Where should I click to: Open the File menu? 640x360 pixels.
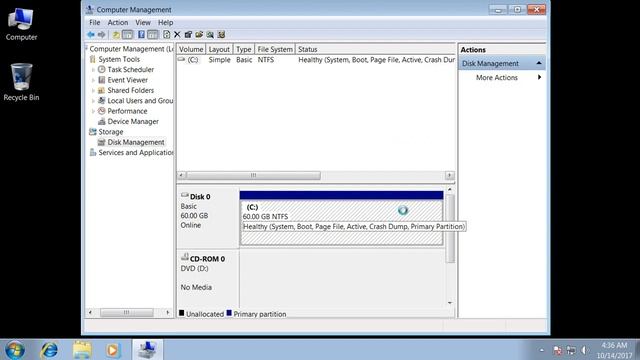[95, 22]
